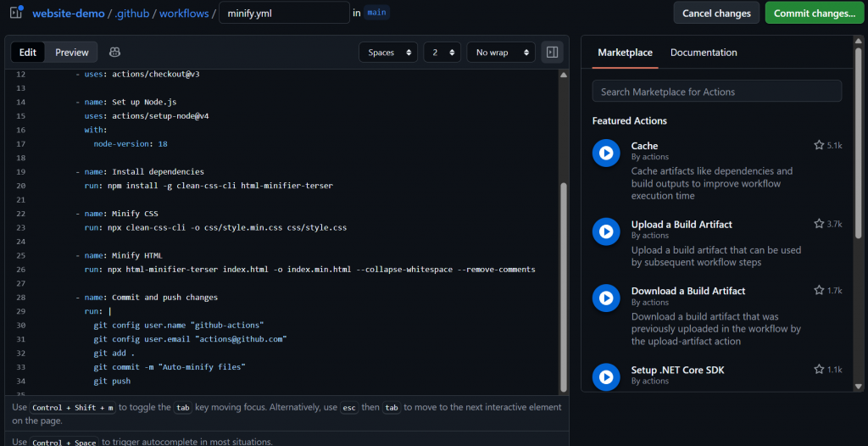The height and width of the screenshot is (446, 868).
Task: Click the Commit changes button
Action: [x=815, y=13]
